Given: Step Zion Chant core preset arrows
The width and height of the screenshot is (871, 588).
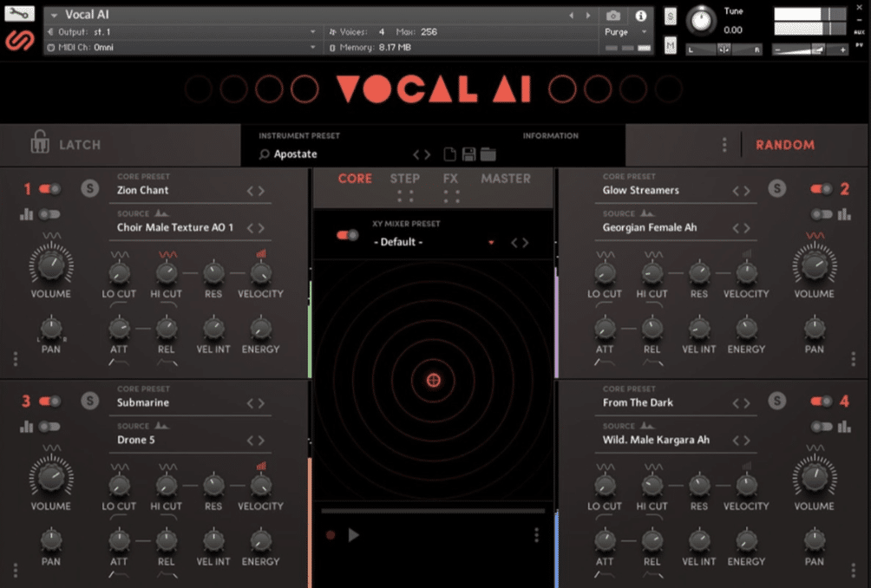Looking at the screenshot, I should click(256, 191).
